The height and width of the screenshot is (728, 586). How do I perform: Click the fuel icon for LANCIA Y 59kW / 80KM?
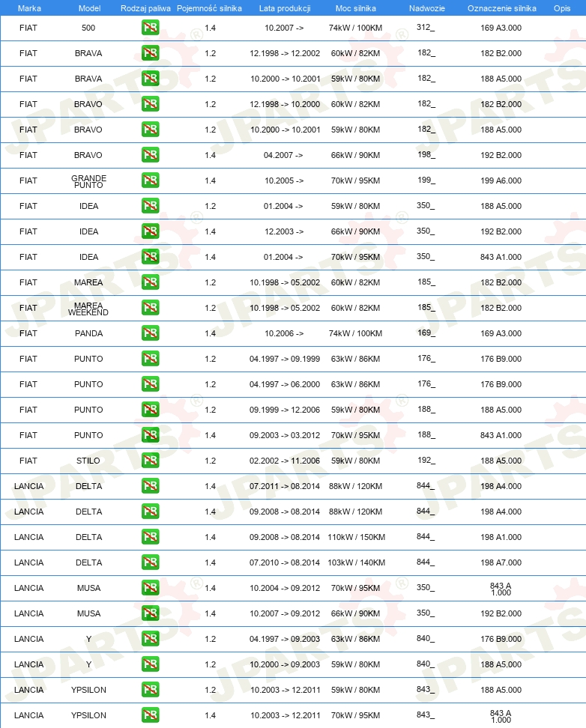pyautogui.click(x=150, y=664)
